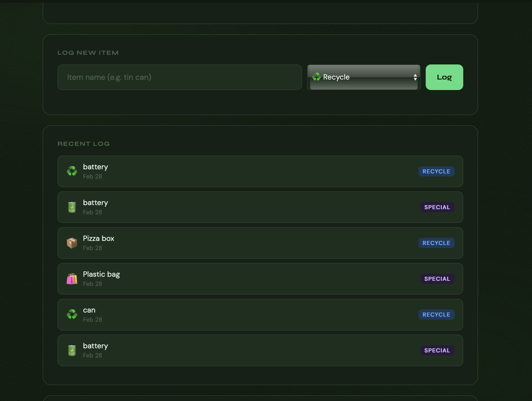Click the cardboard box icon beside Pizza box
The image size is (532, 401).
pyautogui.click(x=72, y=243)
